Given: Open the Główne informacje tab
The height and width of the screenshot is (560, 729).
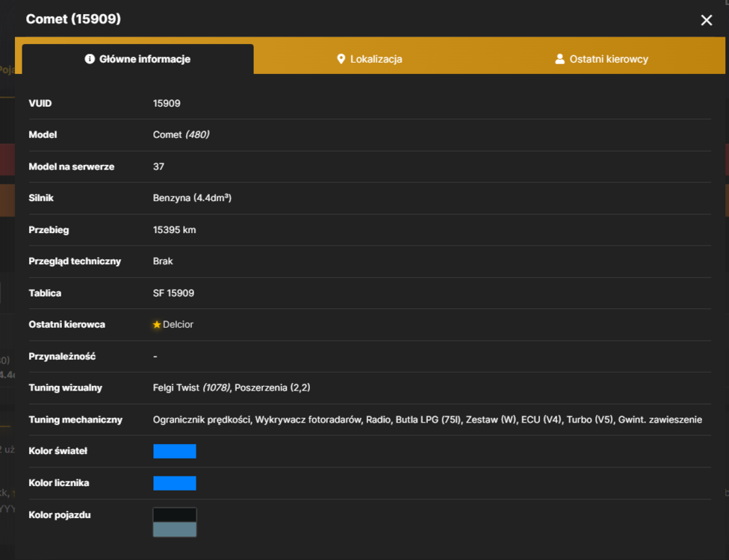Looking at the screenshot, I should 137,59.
